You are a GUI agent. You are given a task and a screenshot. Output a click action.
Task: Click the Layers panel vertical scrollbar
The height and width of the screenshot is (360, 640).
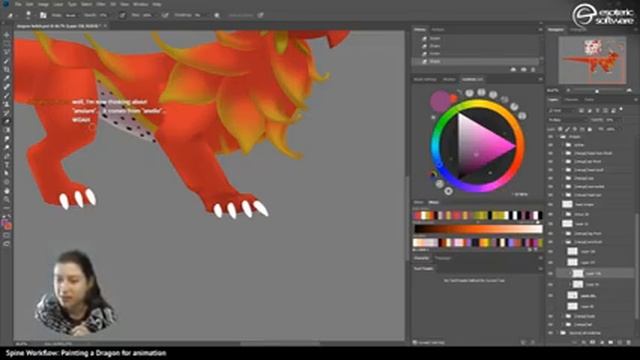coord(636,266)
